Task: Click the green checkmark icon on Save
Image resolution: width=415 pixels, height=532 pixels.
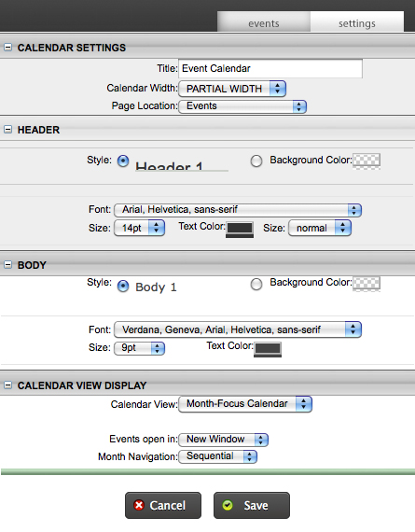Action: click(x=228, y=505)
